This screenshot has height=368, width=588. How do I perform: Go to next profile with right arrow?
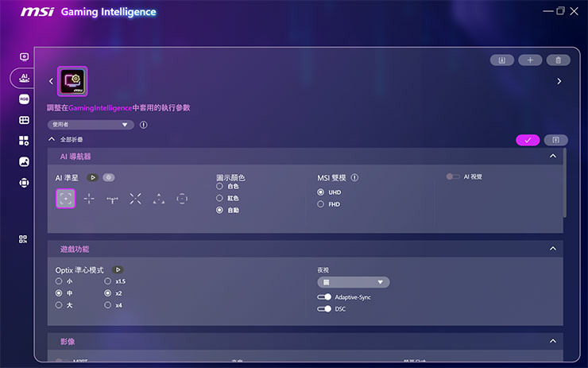pyautogui.click(x=559, y=81)
